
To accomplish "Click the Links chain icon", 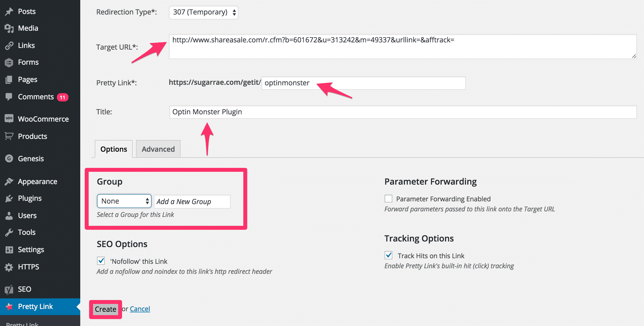I will tap(9, 45).
